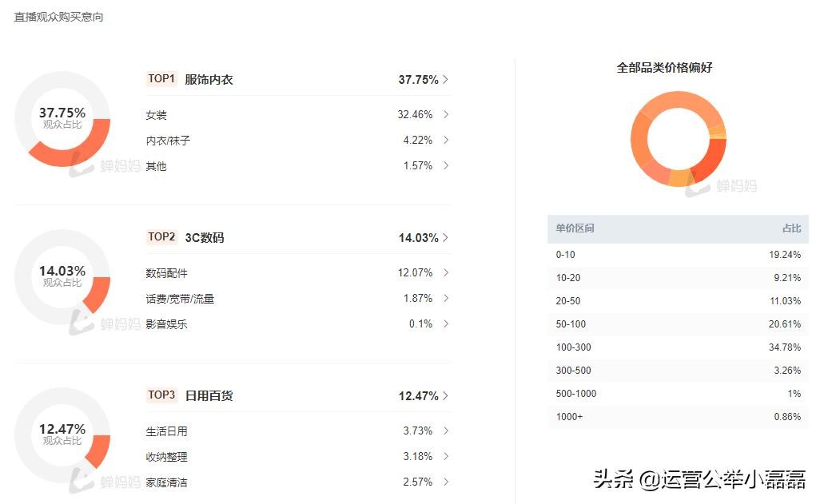
Task: Expand the 话费/宽带/流量 row arrow
Action: coord(445,299)
